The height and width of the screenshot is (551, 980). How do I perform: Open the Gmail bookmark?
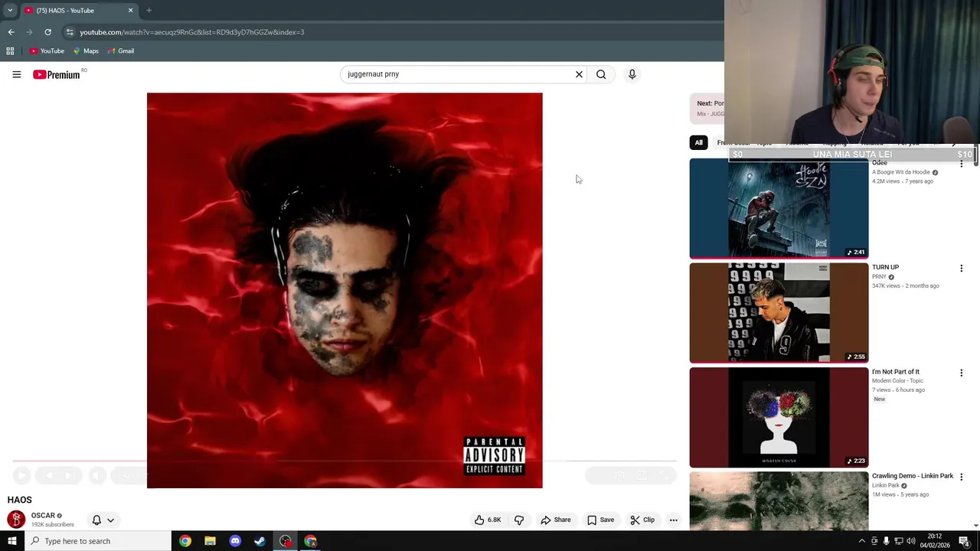pos(121,51)
